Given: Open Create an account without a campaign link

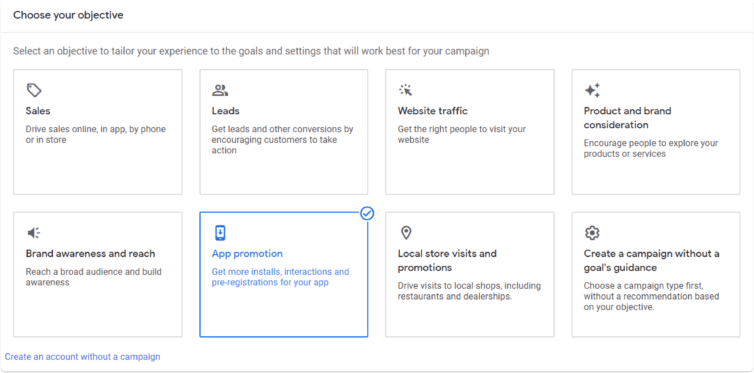Looking at the screenshot, I should pos(82,357).
